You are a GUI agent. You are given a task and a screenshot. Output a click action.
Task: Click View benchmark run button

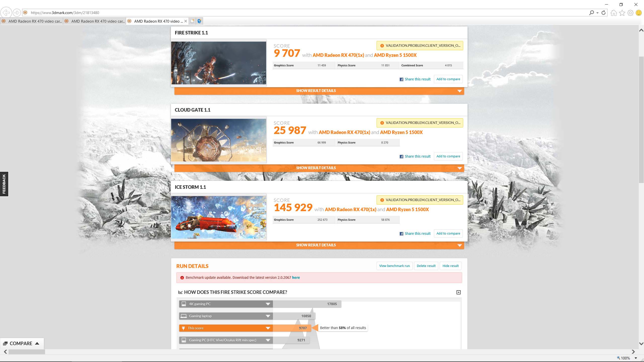click(x=394, y=266)
